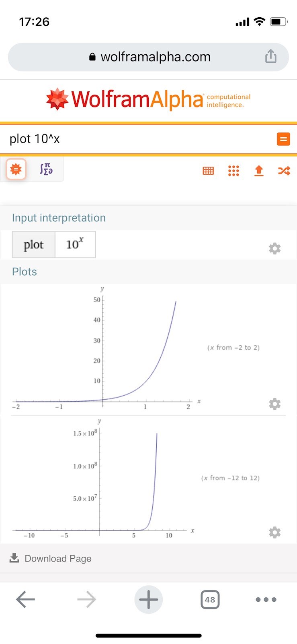Open gear options for first plot
Viewport: 297px width, 644px height.
(274, 404)
